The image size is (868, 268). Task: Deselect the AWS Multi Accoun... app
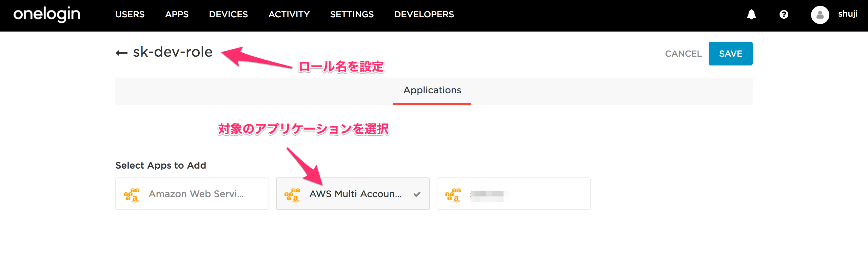(353, 194)
